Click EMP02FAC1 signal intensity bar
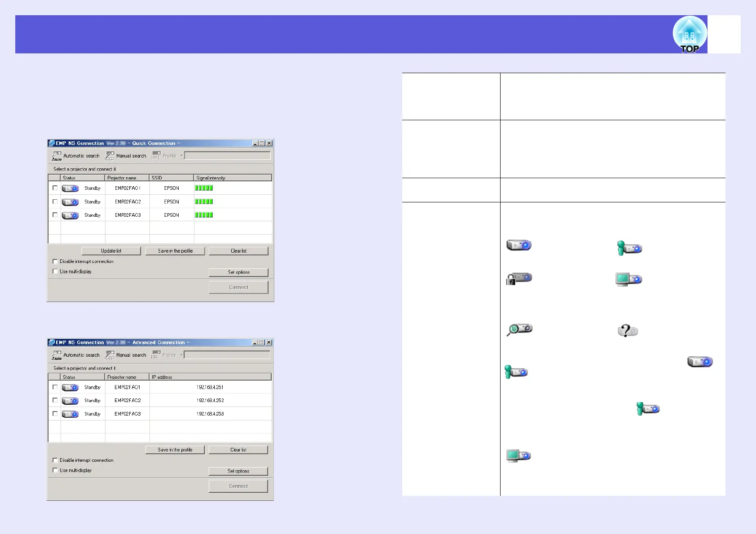This screenshot has height=534, width=756. coord(204,188)
